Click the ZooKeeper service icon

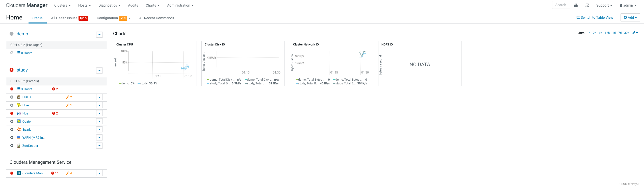tap(18, 146)
